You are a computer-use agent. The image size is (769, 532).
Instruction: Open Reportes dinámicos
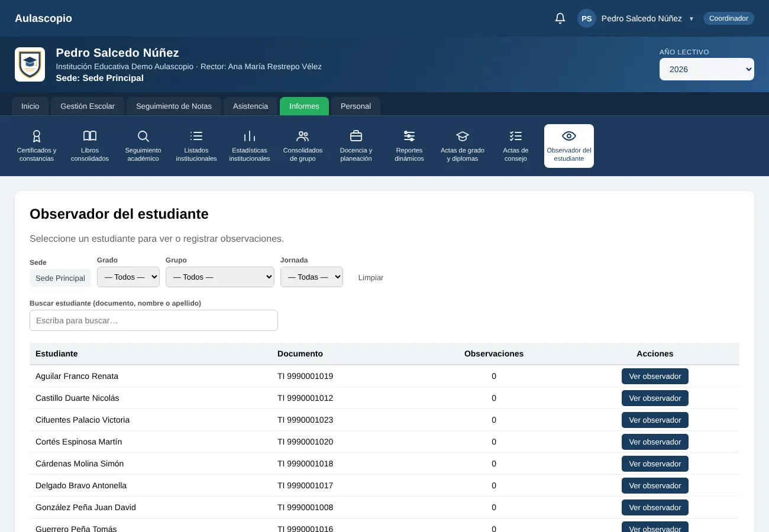click(x=409, y=146)
